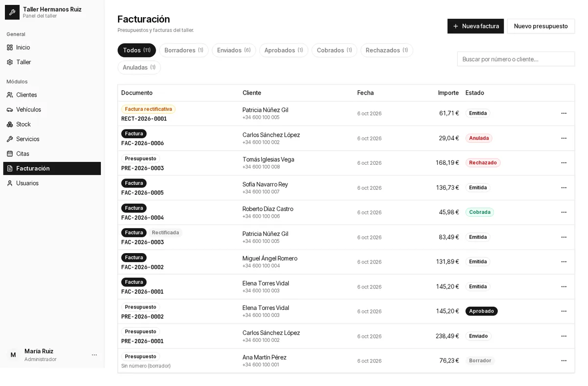
Task: Open actions menu for FAC-2026-0002
Action: pyautogui.click(x=563, y=262)
